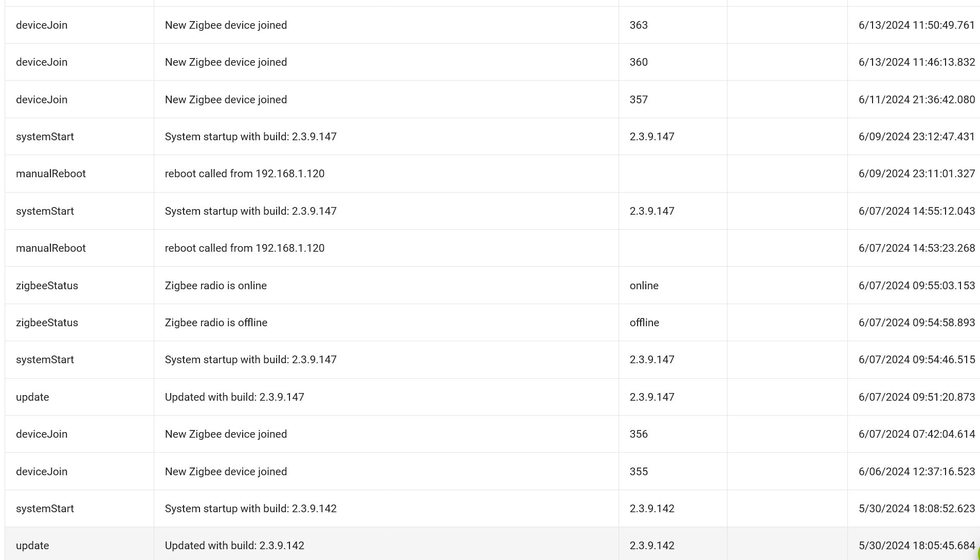Click 'System startup with build: 2.3.9.142' description
This screenshot has height=560, width=980.
[x=250, y=509]
